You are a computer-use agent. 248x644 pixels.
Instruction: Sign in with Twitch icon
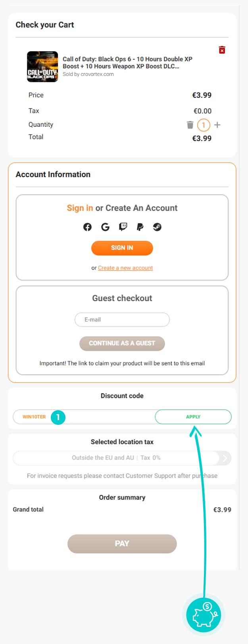pyautogui.click(x=123, y=227)
